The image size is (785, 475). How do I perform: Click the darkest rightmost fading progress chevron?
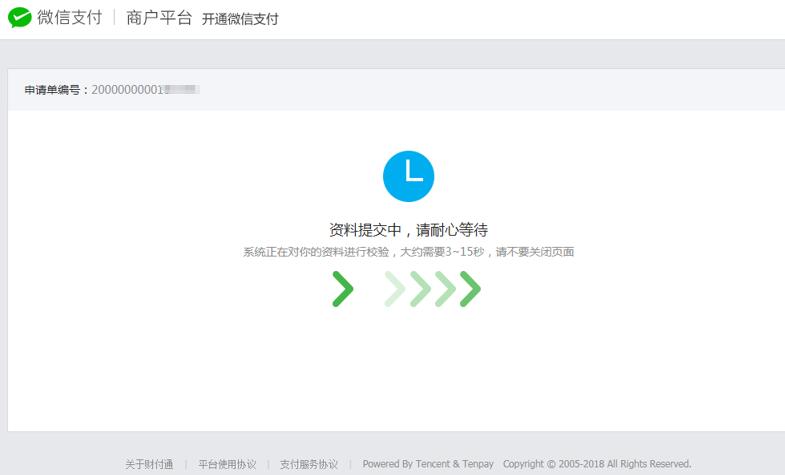tap(470, 289)
